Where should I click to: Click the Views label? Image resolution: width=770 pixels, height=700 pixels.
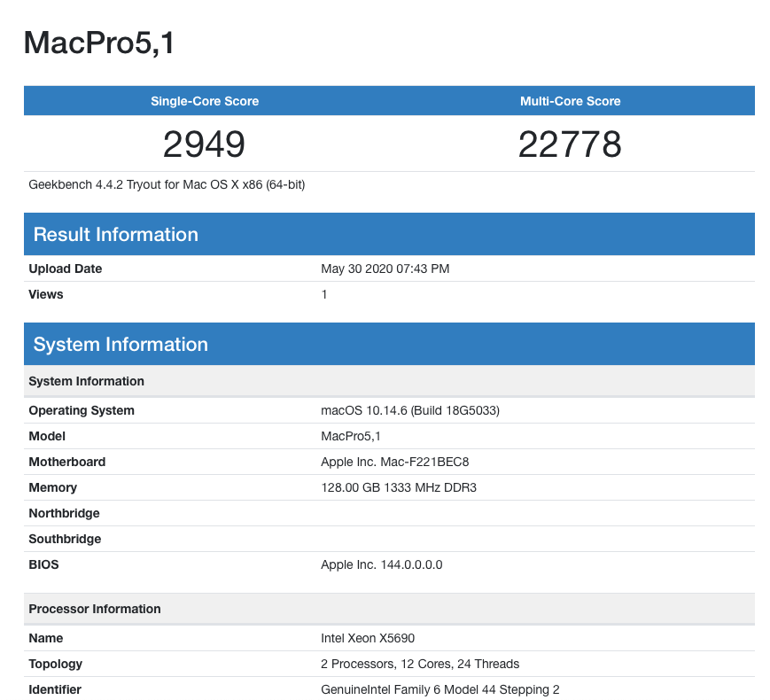[x=46, y=294]
